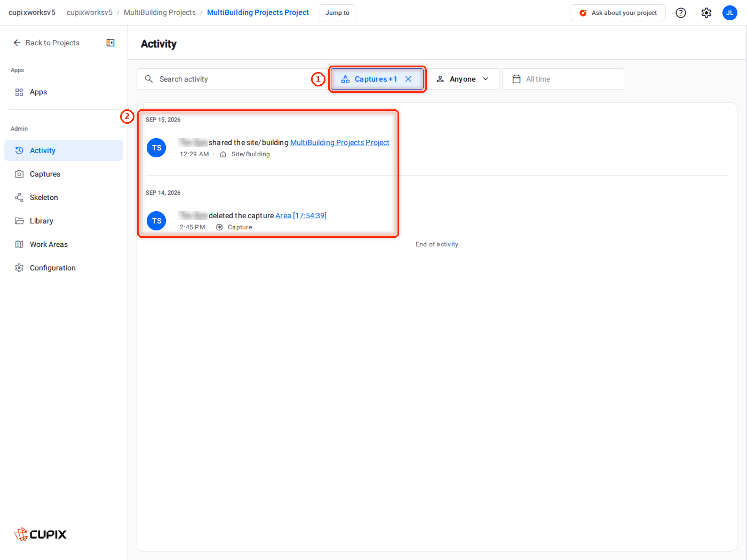Viewport: 747px width, 560px height.
Task: Select Activity in the Admin menu
Action: [64, 150]
